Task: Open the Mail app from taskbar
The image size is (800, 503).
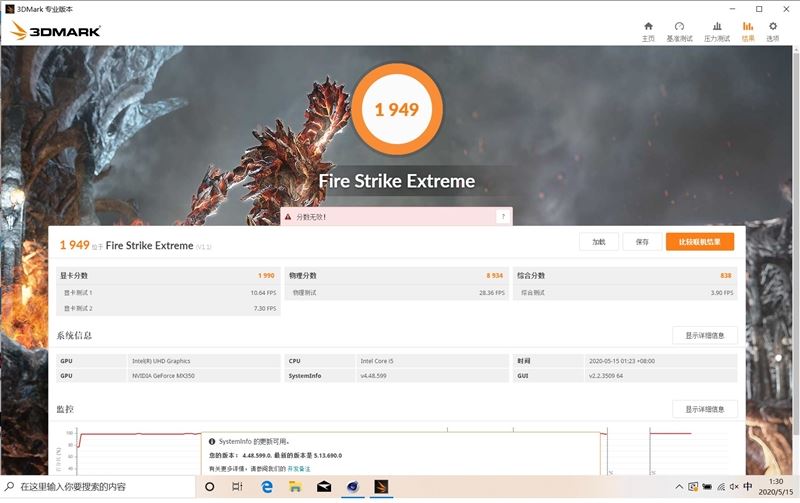Action: 323,487
